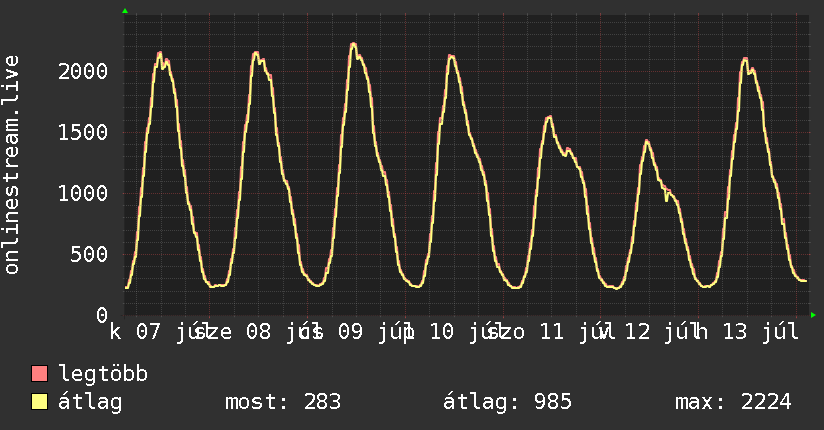Click the 'most: 283' current value
Screen dimensions: 824x430
click(x=283, y=402)
